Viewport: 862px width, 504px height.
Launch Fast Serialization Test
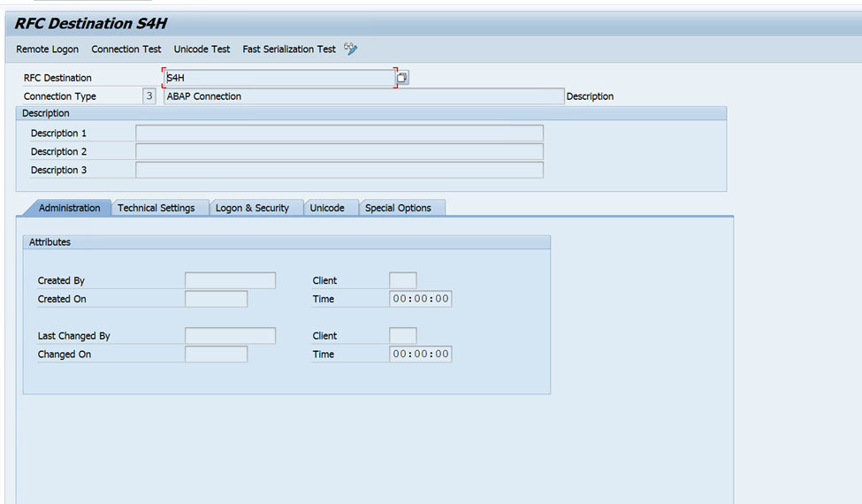point(289,50)
